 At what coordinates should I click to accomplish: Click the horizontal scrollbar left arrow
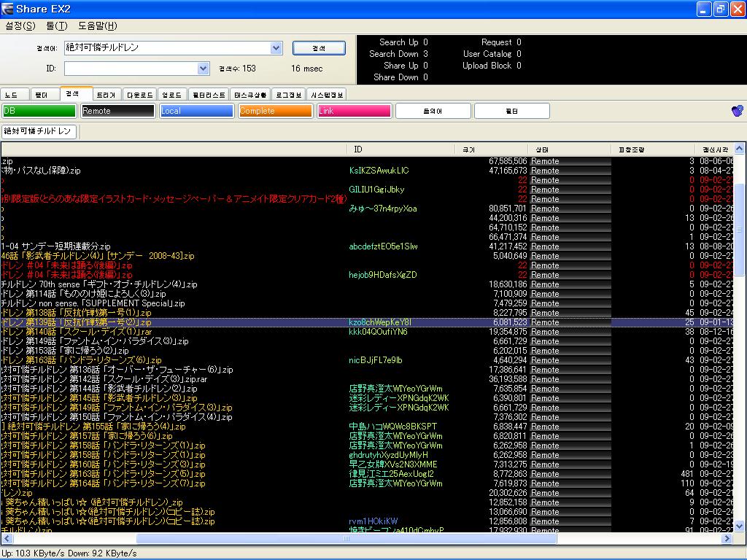7,539
